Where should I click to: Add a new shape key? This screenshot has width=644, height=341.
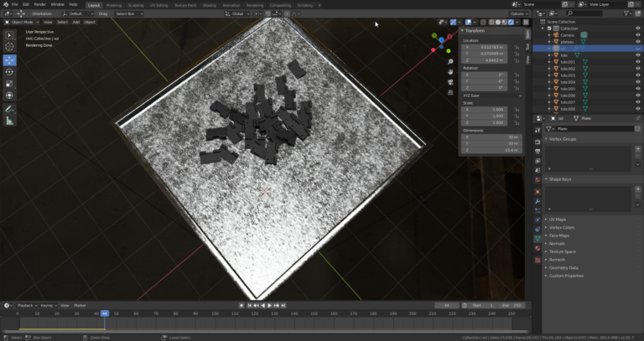pos(638,189)
